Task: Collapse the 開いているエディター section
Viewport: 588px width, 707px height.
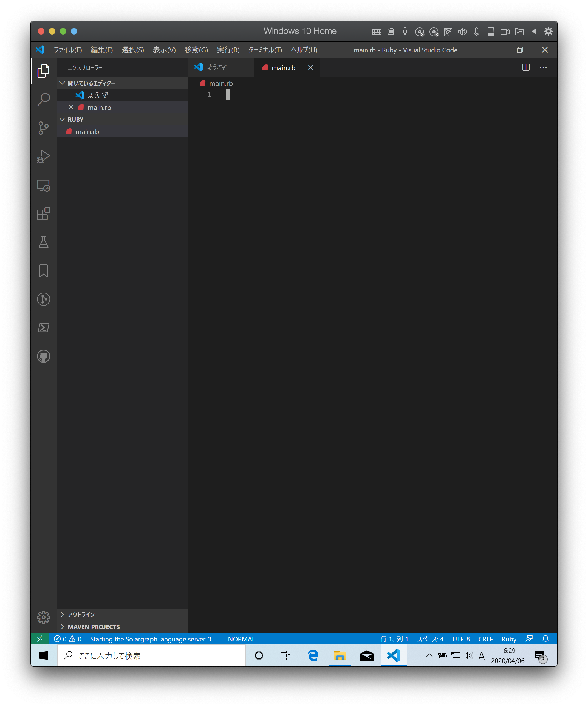Action: point(91,83)
